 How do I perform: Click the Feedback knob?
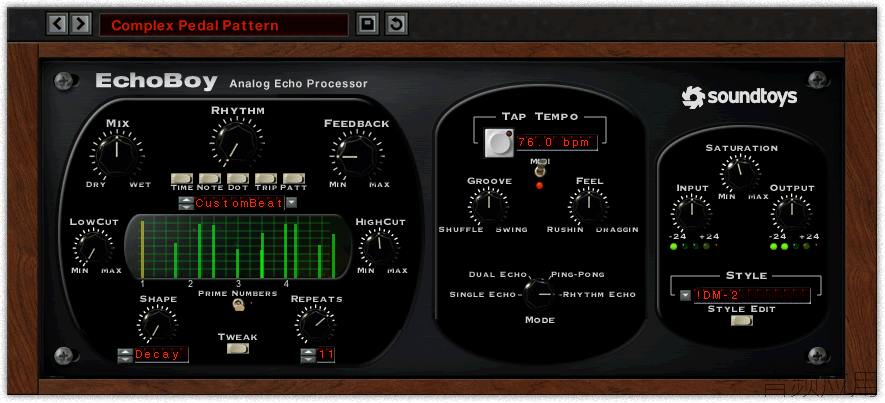point(356,156)
